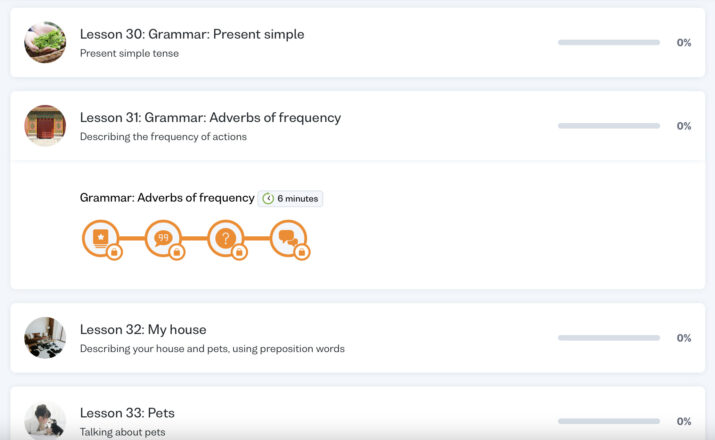Expand Lesson 33: Pets
The height and width of the screenshot is (440, 715).
tap(358, 414)
